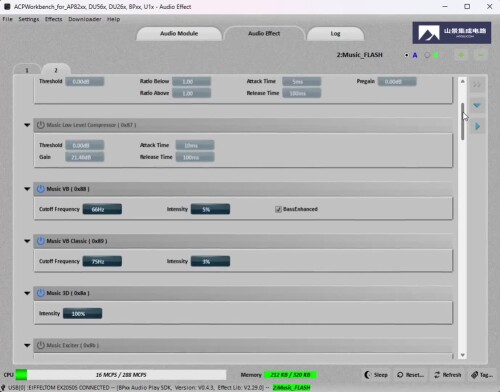The width and height of the screenshot is (500, 392).
Task: Click the Ratio Above 1.00 field
Action: pyautogui.click(x=192, y=93)
